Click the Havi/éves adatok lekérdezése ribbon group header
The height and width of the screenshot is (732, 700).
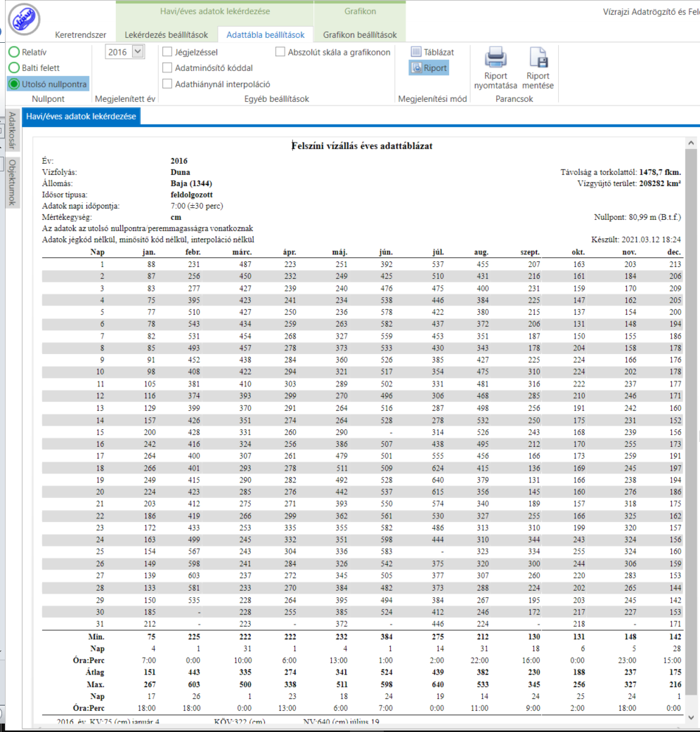[x=215, y=11]
